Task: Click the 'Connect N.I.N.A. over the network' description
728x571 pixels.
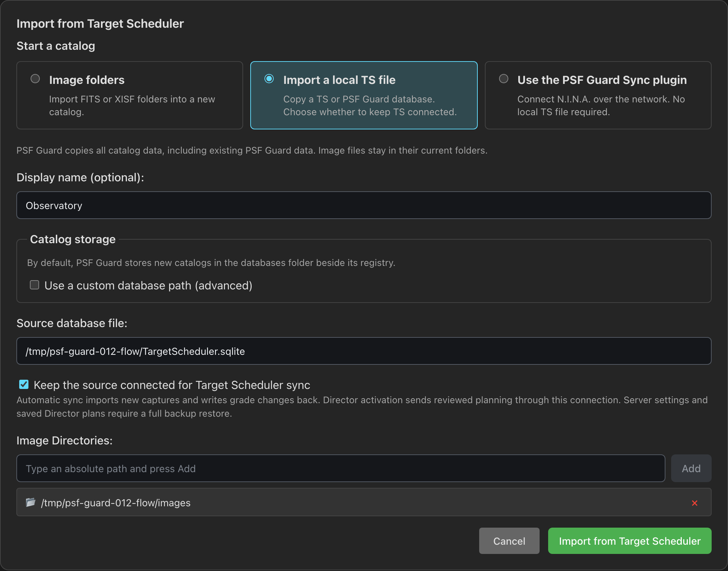Action: point(601,106)
